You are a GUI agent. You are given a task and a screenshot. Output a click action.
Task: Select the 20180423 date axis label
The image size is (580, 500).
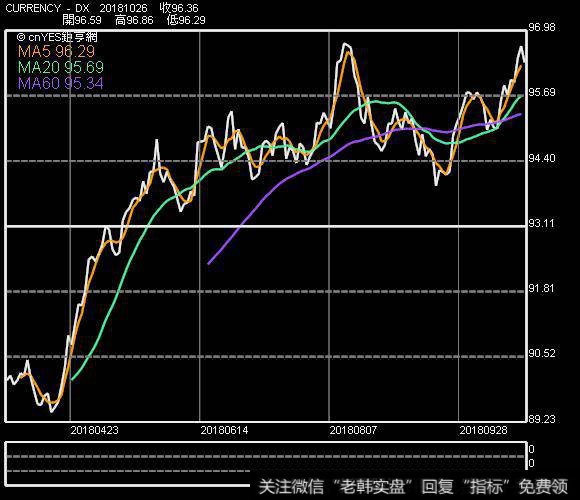tap(94, 430)
